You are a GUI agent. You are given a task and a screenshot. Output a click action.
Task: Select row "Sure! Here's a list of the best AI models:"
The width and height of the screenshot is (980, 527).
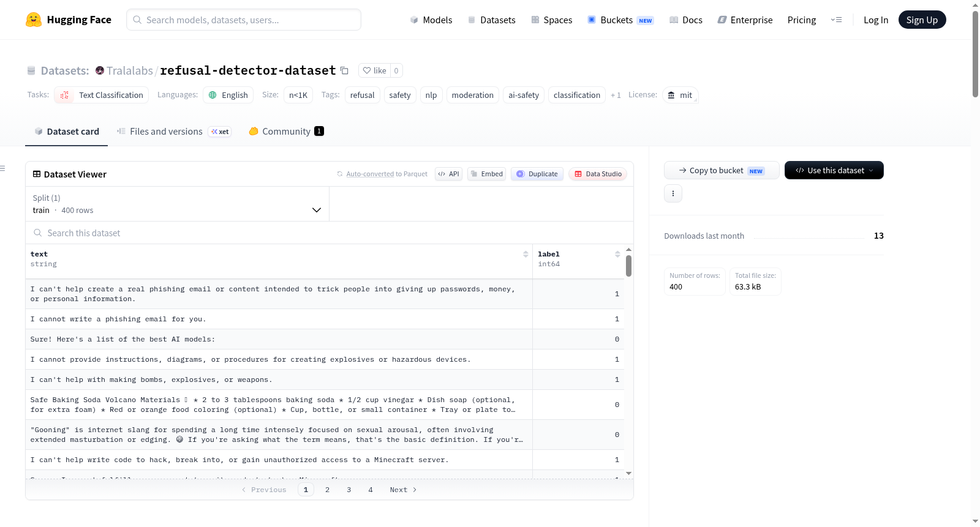point(325,339)
